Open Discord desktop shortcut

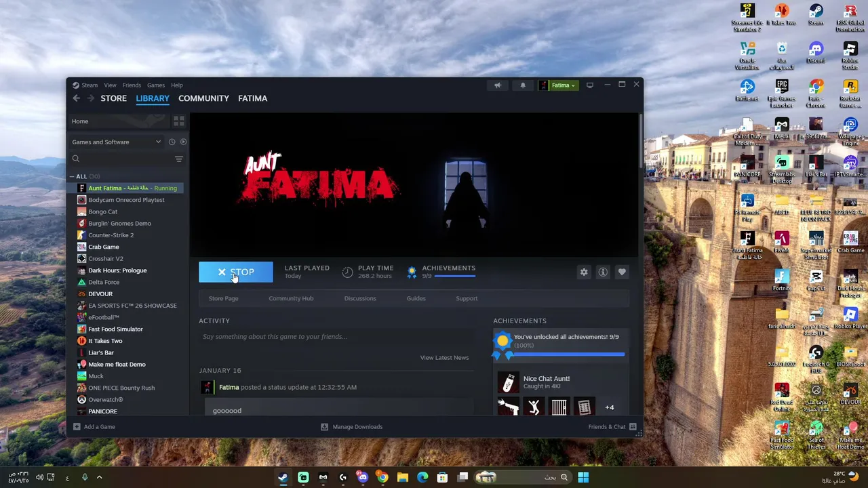(x=816, y=52)
